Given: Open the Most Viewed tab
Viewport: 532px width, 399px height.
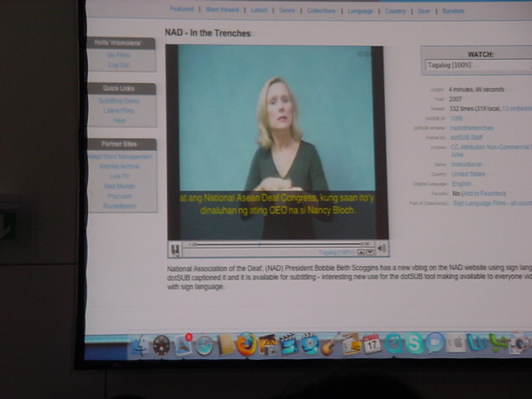Looking at the screenshot, I should click(x=222, y=10).
